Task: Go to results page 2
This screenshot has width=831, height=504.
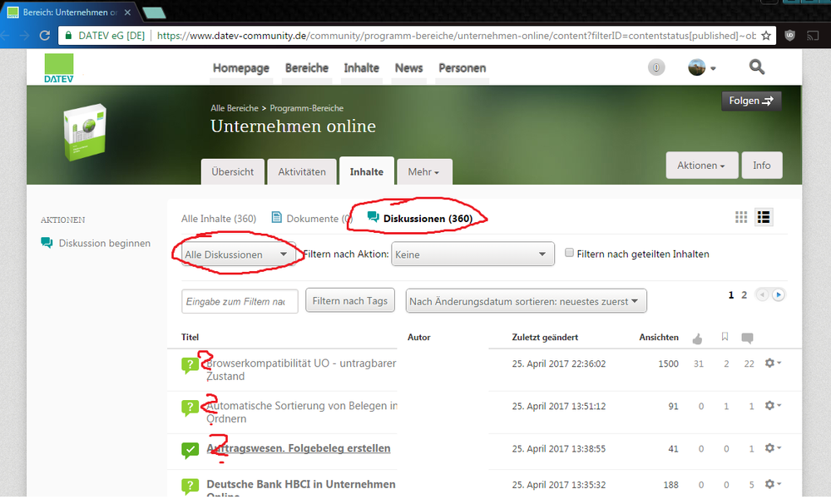Action: tap(744, 294)
